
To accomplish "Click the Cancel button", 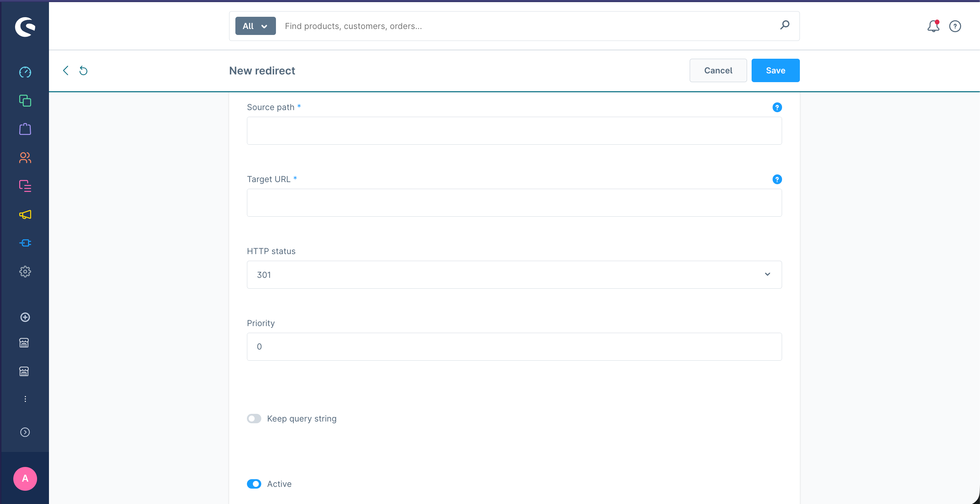I will (x=718, y=70).
